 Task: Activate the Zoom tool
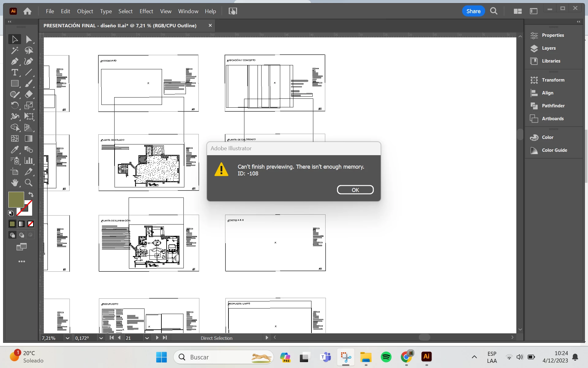[28, 183]
